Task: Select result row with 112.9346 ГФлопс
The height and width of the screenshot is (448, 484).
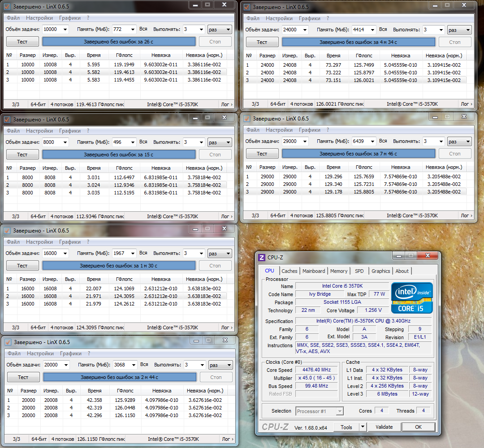Action: [115, 185]
